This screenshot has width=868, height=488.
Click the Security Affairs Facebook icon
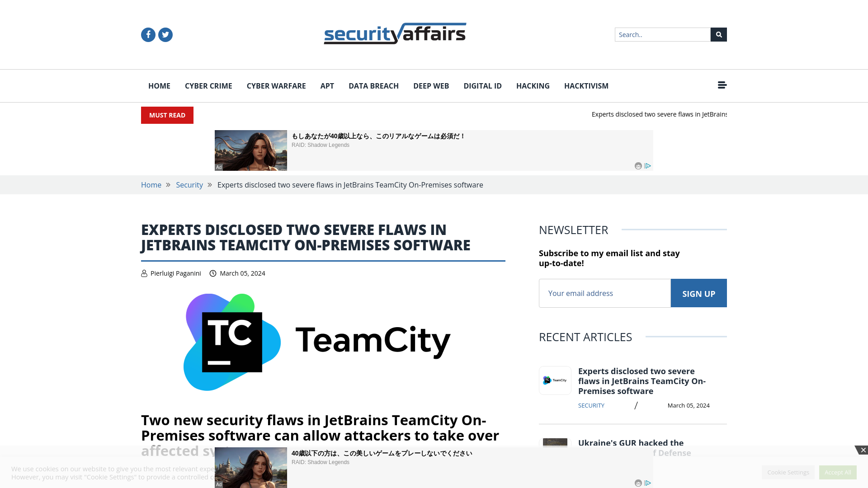coord(148,34)
